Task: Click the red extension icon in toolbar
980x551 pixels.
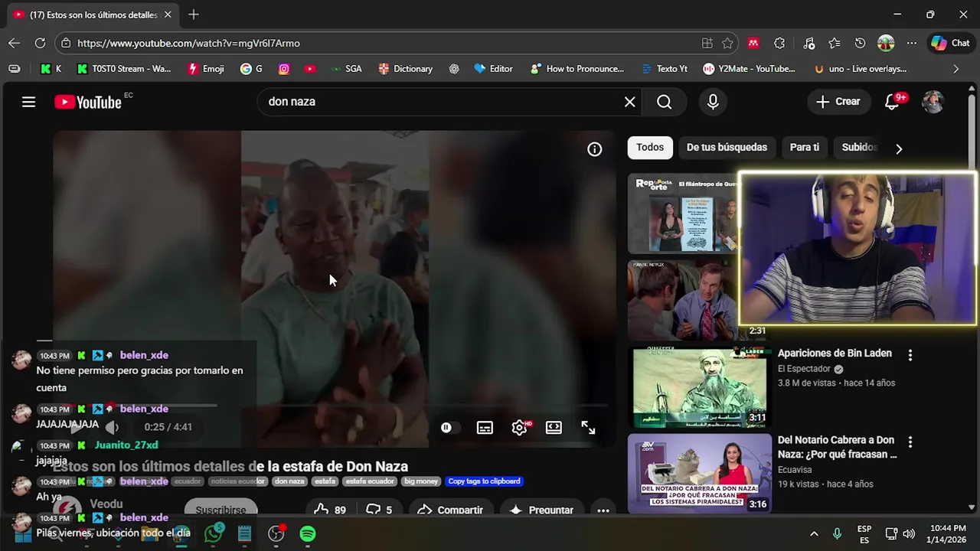Action: click(753, 43)
